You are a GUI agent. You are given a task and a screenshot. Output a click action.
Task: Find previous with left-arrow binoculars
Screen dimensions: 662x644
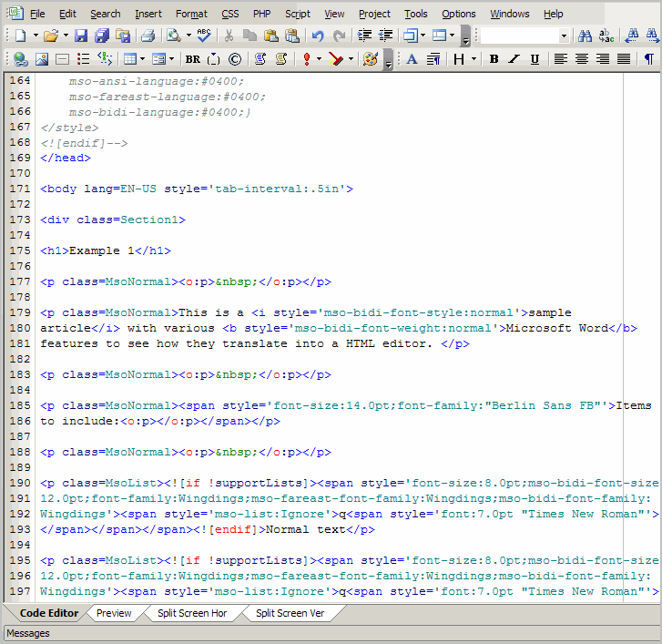[x=632, y=36]
